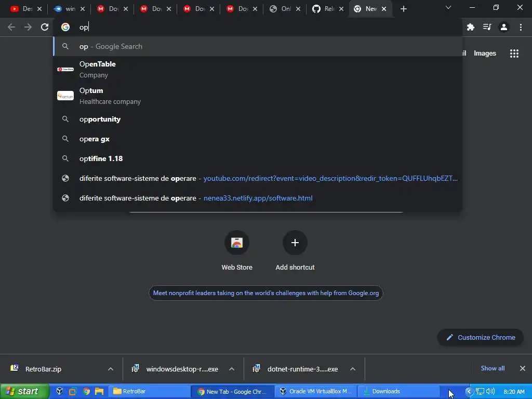The width and height of the screenshot is (532, 399).
Task: Expand hidden system tray icons arrow
Action: coord(469,391)
